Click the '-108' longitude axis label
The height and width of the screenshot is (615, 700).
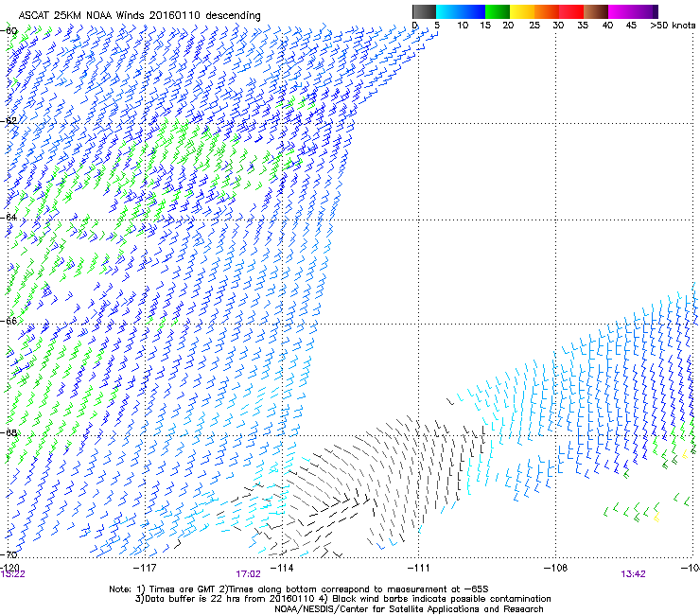click(x=555, y=568)
